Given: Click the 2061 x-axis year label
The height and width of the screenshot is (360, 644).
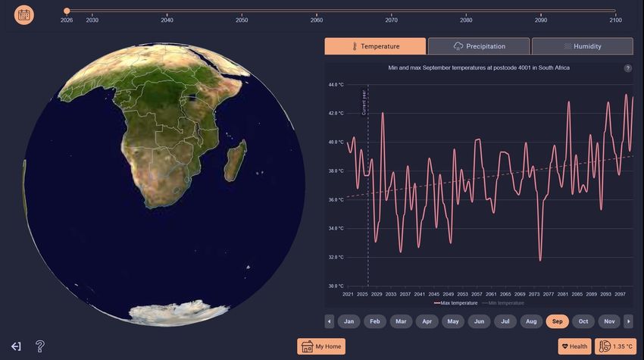Looking at the screenshot, I should coord(491,294).
